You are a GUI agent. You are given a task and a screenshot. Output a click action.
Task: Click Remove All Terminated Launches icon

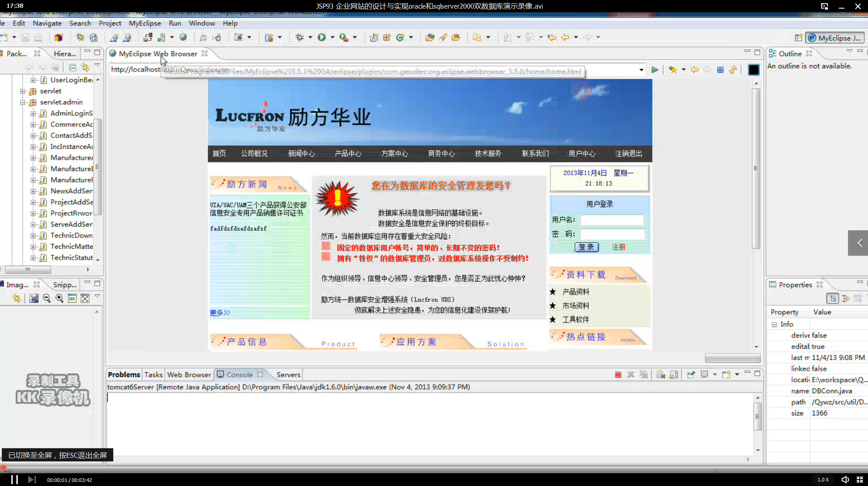pos(644,375)
